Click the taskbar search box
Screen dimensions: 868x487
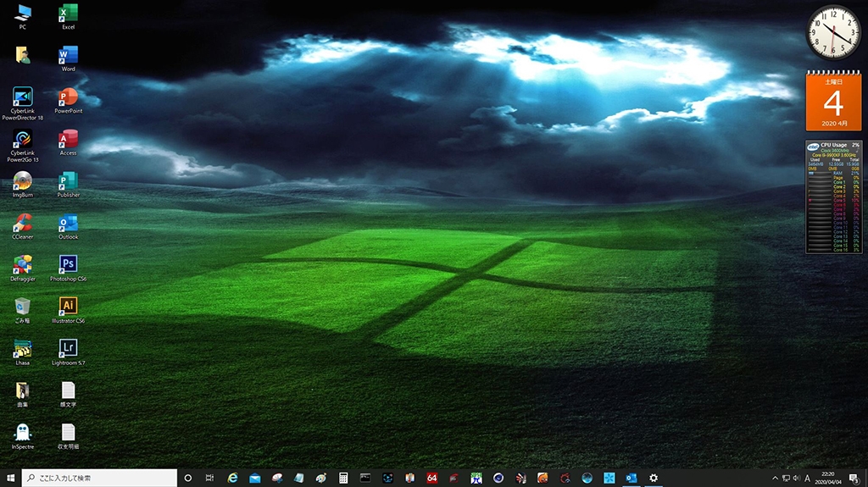click(100, 478)
